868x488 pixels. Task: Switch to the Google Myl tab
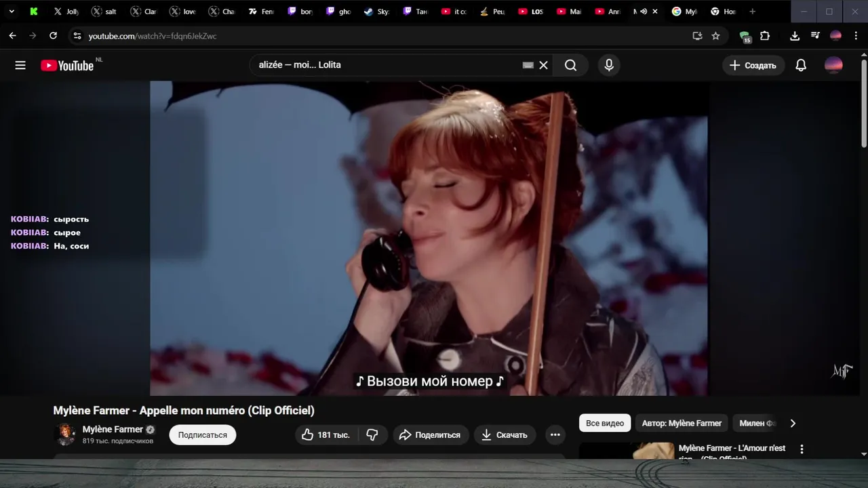[x=684, y=12]
